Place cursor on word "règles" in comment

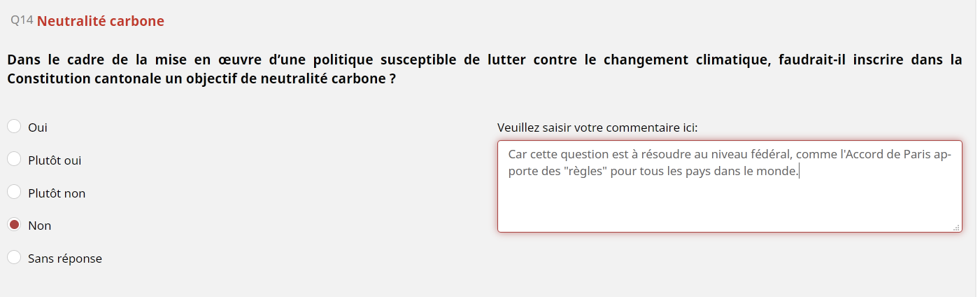click(x=584, y=171)
